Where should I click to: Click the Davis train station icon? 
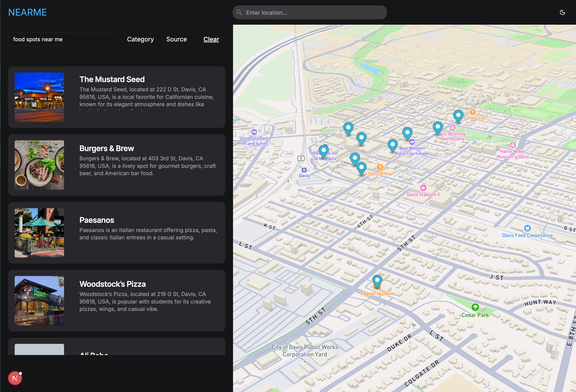(x=304, y=170)
